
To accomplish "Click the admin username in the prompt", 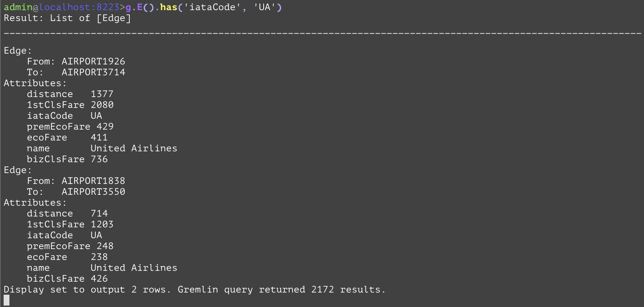I will [18, 7].
